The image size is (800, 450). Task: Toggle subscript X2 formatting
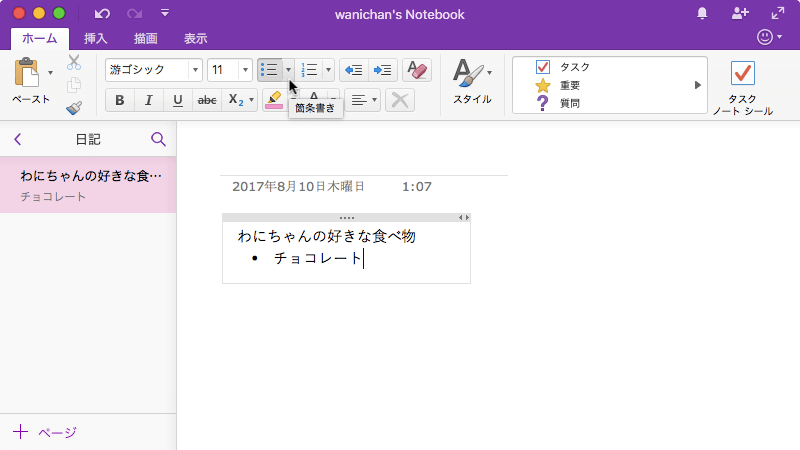235,101
